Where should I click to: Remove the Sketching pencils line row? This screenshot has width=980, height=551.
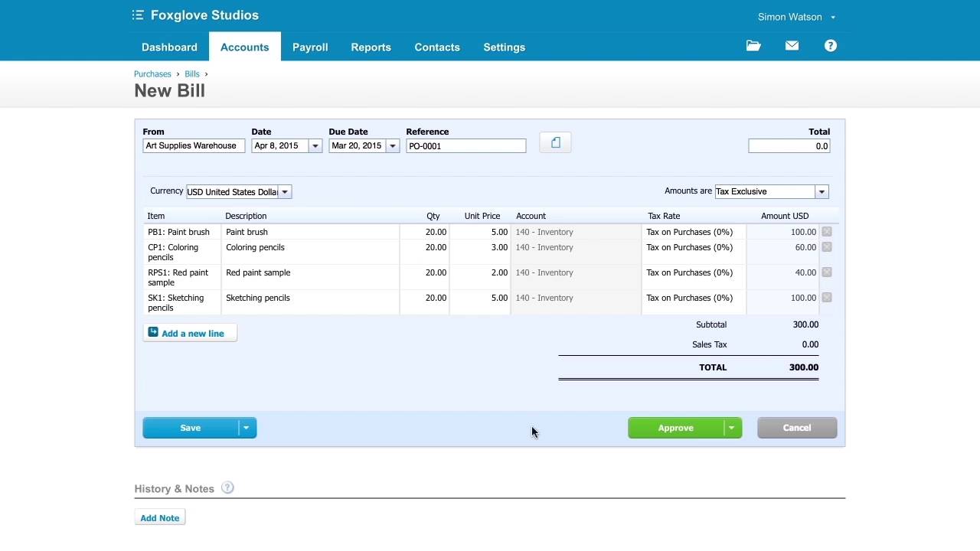pos(827,298)
